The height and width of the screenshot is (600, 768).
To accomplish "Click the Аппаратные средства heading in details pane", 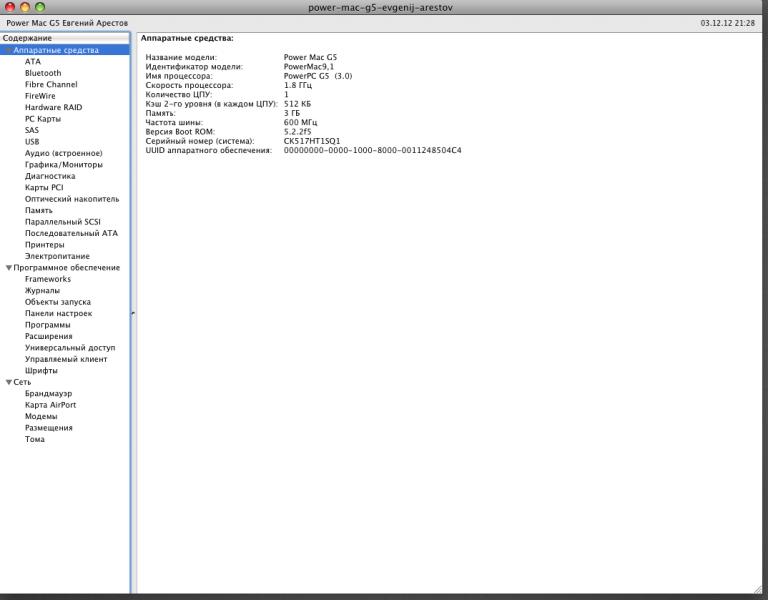I will (x=187, y=38).
